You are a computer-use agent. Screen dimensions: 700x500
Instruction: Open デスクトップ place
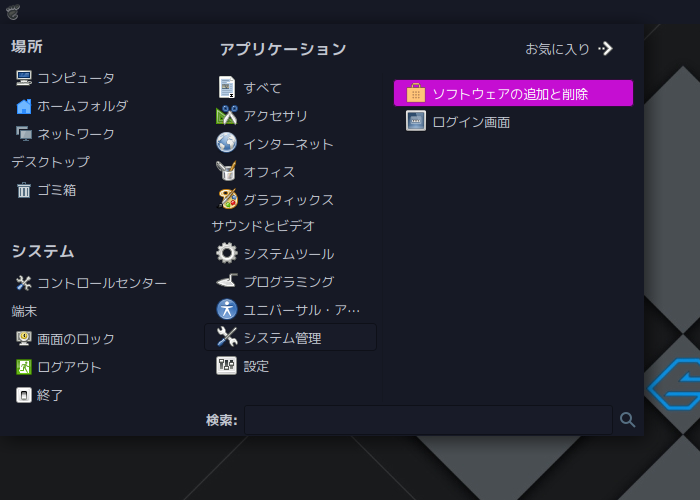pos(50,162)
